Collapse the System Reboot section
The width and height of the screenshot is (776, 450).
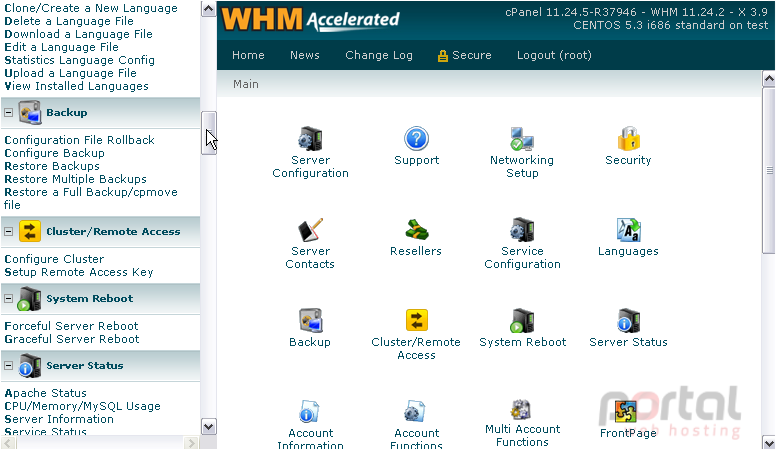point(8,299)
